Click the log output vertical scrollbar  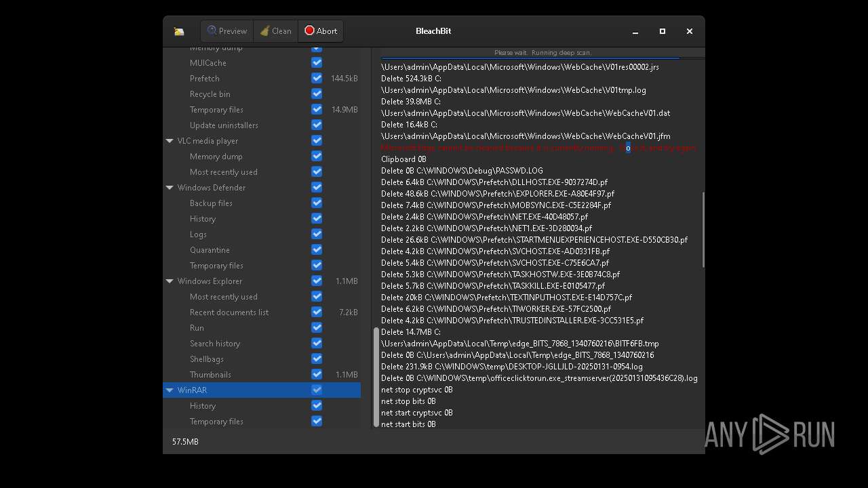point(703,229)
